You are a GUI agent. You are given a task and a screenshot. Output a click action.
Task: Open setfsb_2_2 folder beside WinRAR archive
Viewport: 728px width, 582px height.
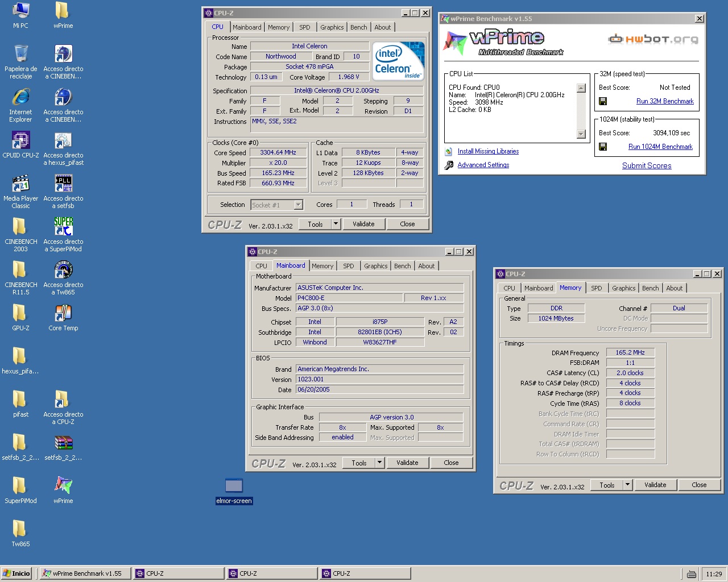pyautogui.click(x=20, y=447)
